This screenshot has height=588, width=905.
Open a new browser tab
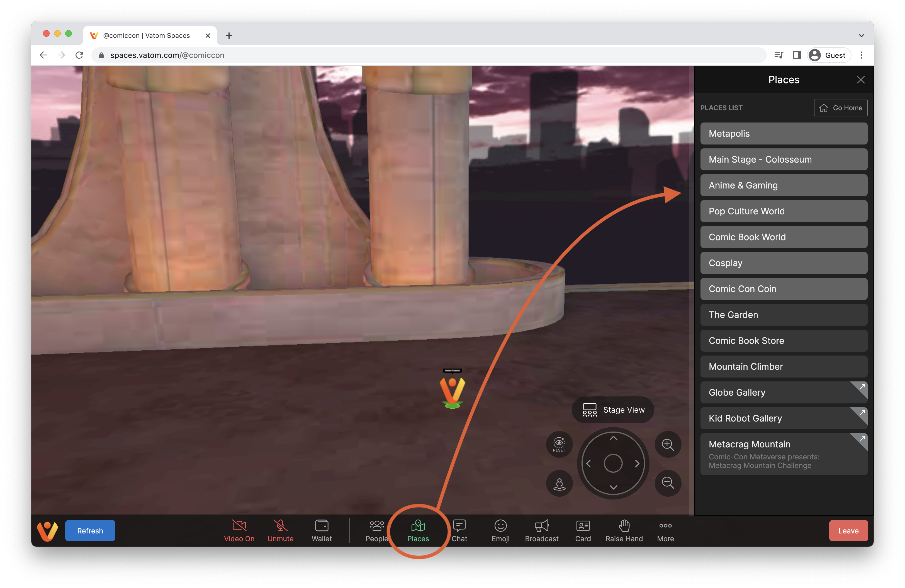click(x=229, y=35)
